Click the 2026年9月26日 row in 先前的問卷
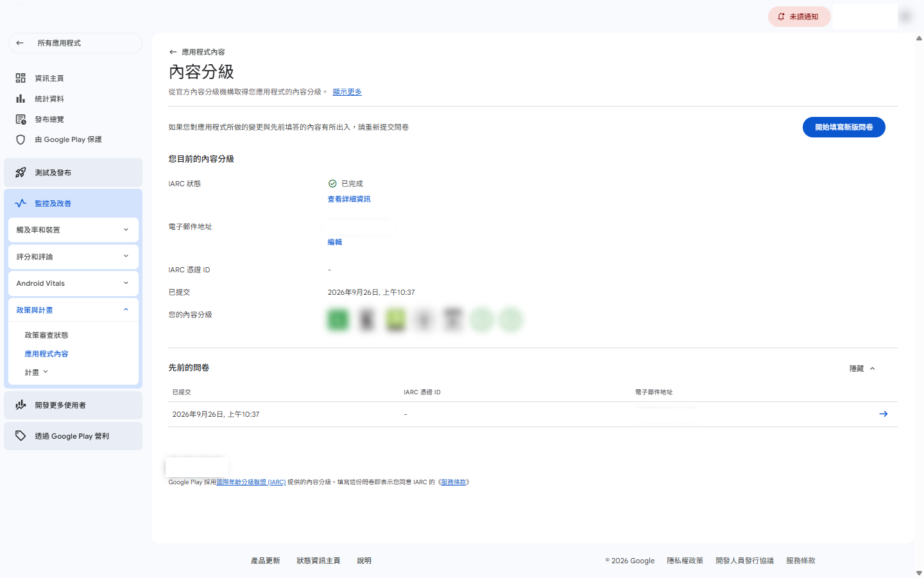 (533, 414)
